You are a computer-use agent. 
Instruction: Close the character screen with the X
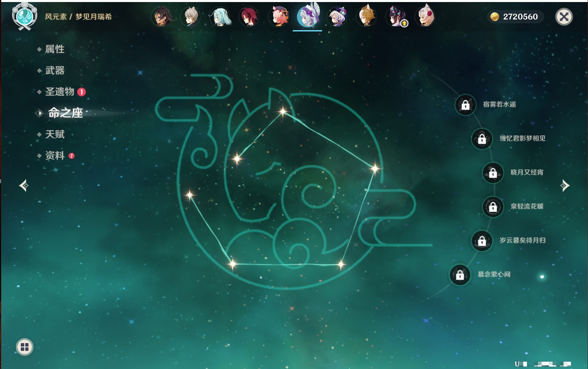(564, 17)
